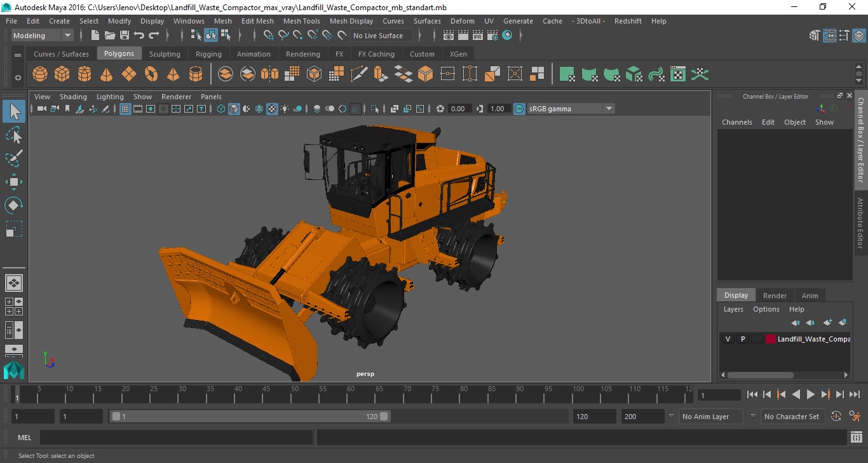Screen dimensions: 868x463
Task: Activate the Lasso select tool
Action: click(14, 135)
